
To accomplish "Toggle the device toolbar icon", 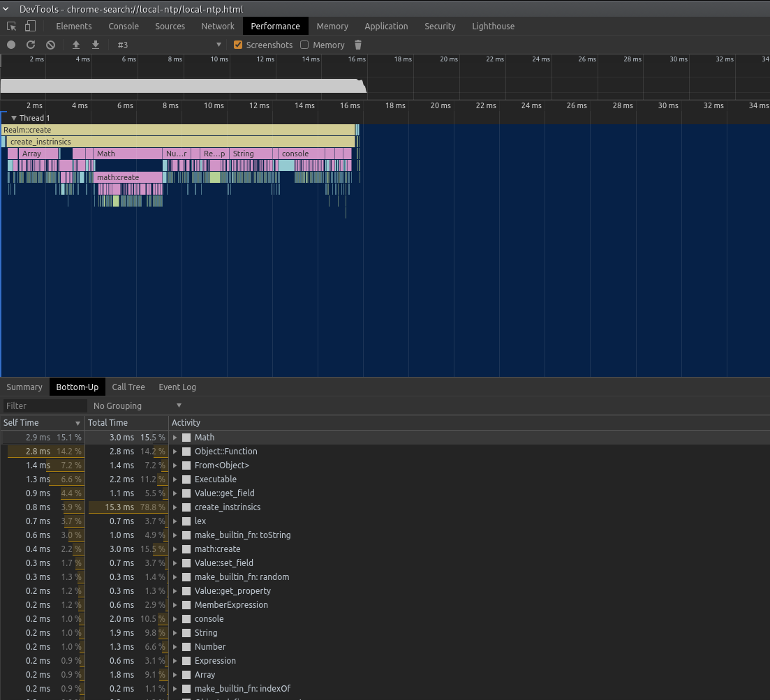I will click(30, 27).
